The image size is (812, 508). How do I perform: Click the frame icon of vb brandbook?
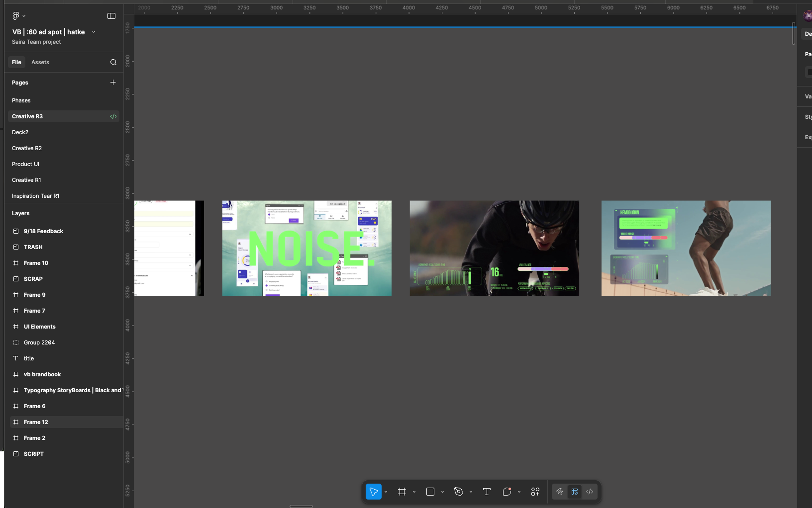(16, 374)
